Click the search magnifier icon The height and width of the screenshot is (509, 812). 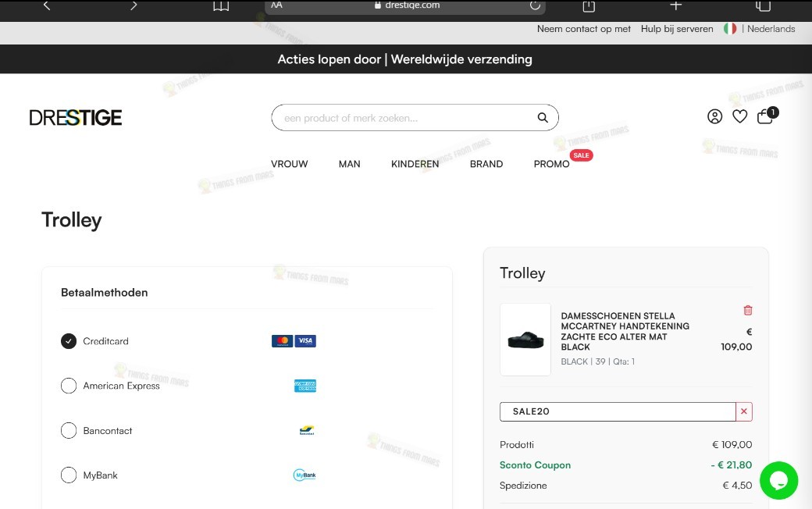tap(542, 118)
